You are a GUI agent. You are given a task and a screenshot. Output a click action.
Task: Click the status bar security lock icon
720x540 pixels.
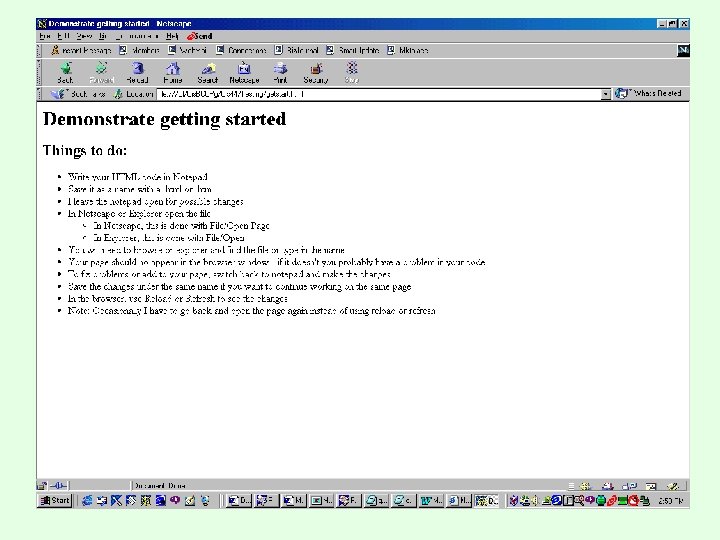[x=42, y=485]
